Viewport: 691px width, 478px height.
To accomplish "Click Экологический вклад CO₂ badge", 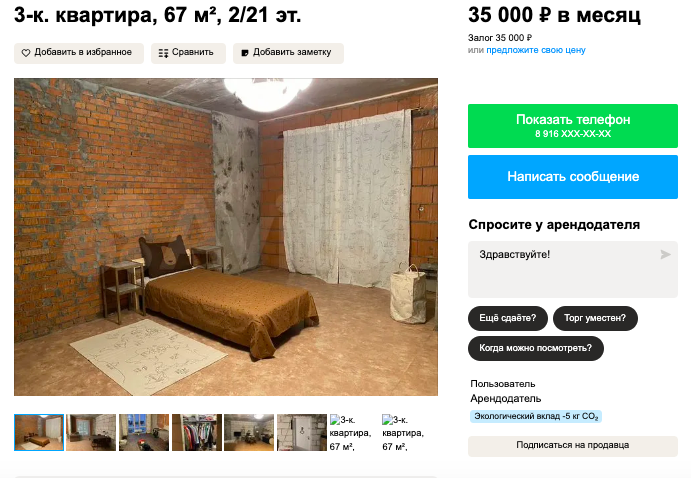I will pyautogui.click(x=535, y=416).
